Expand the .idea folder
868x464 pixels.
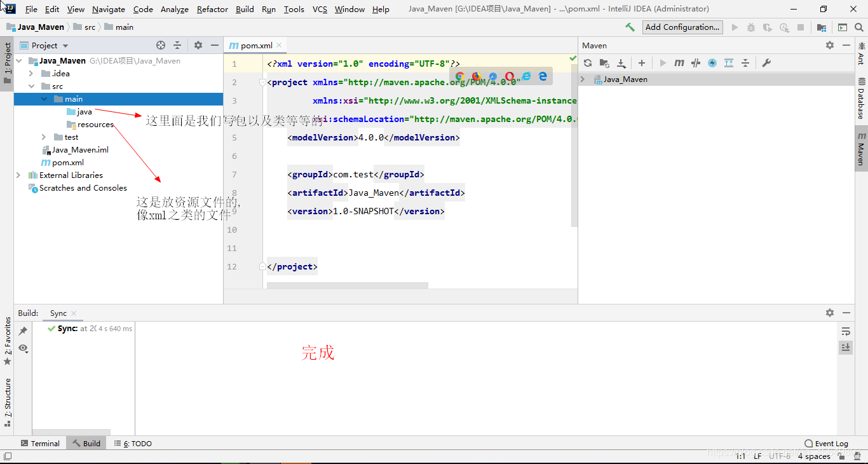(x=31, y=74)
